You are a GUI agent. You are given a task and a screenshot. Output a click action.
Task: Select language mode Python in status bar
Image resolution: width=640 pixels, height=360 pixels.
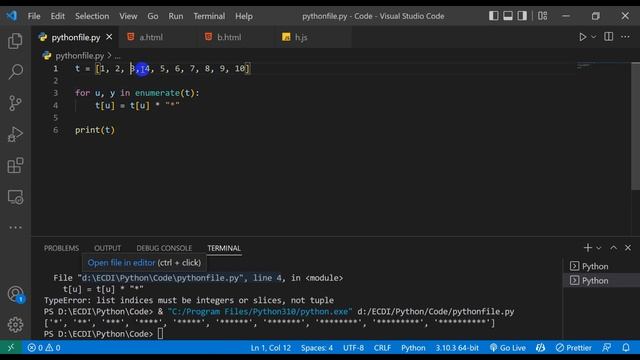tap(413, 348)
